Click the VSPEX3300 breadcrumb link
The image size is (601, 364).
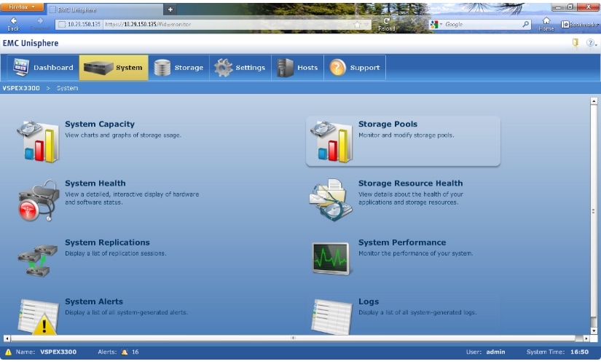click(21, 88)
